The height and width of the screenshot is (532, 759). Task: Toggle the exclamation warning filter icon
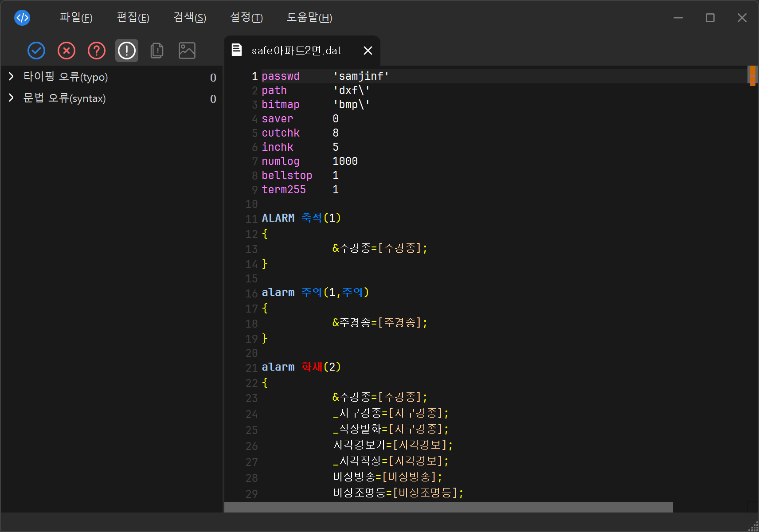[x=127, y=51]
